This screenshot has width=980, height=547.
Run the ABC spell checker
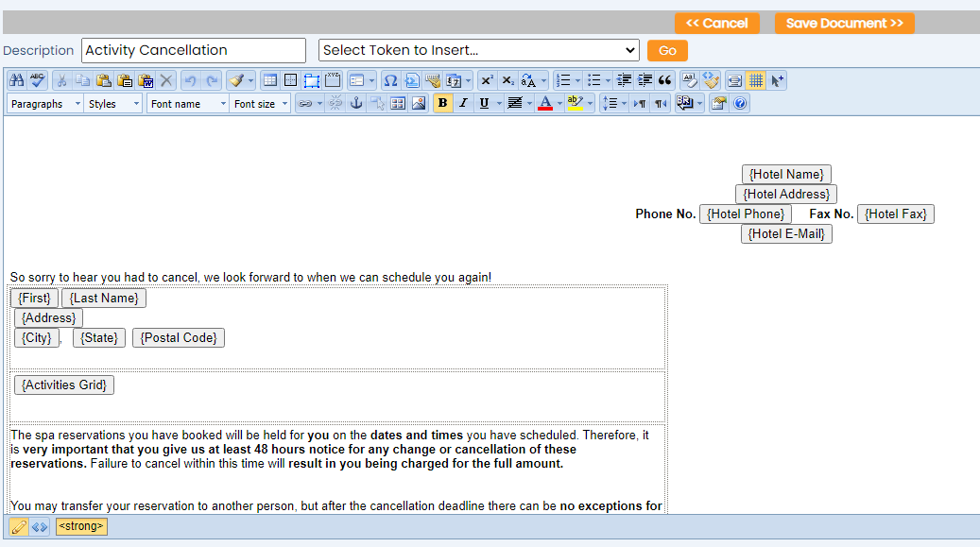pos(38,80)
